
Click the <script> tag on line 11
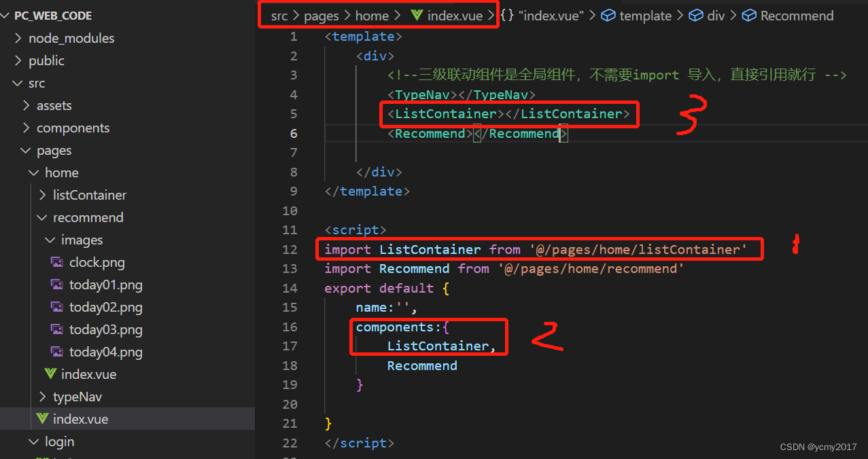[x=355, y=230]
